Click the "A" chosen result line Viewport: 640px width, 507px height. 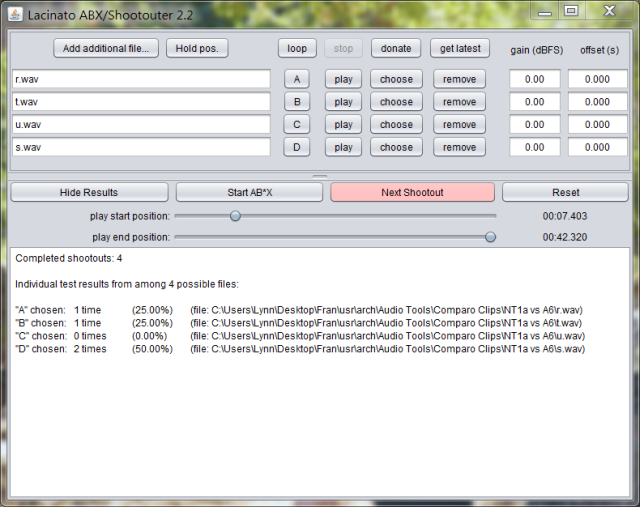[299, 310]
